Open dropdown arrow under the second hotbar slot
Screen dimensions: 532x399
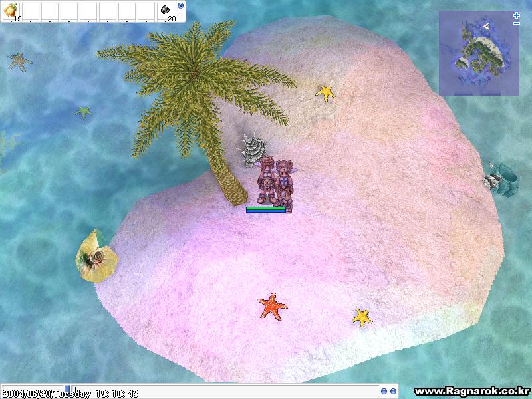pyautogui.click(x=31, y=21)
